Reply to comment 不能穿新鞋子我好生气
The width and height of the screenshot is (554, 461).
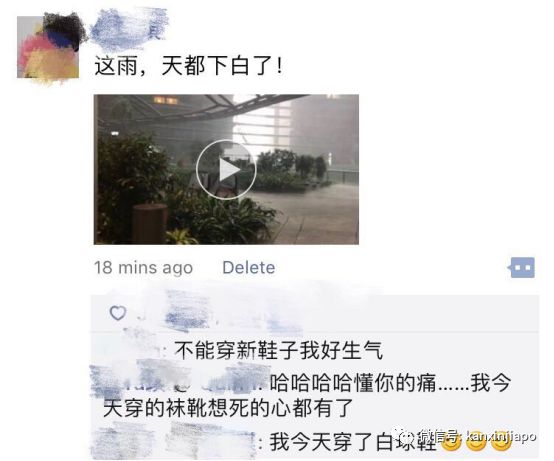tap(279, 350)
